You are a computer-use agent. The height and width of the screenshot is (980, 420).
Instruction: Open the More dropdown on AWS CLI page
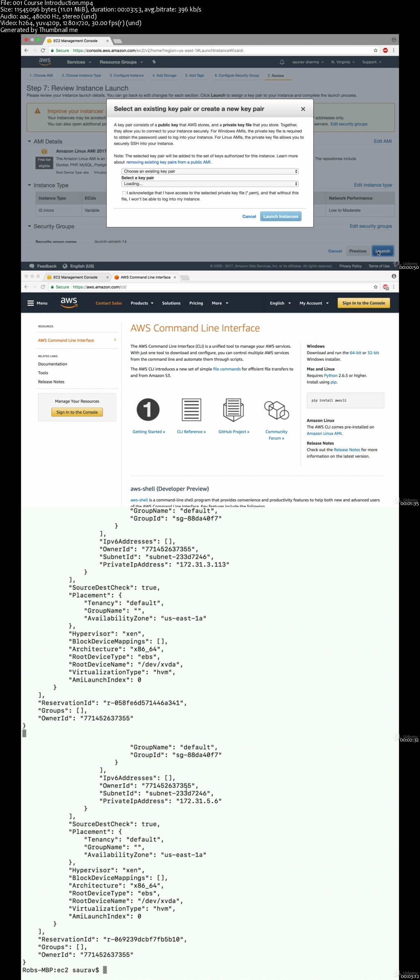coord(220,303)
